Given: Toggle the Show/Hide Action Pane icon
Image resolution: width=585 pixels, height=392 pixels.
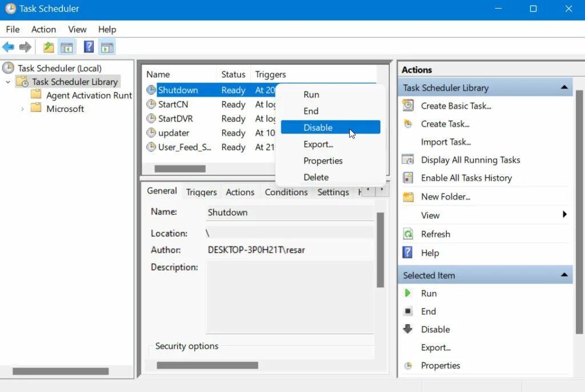Looking at the screenshot, I should point(107,47).
